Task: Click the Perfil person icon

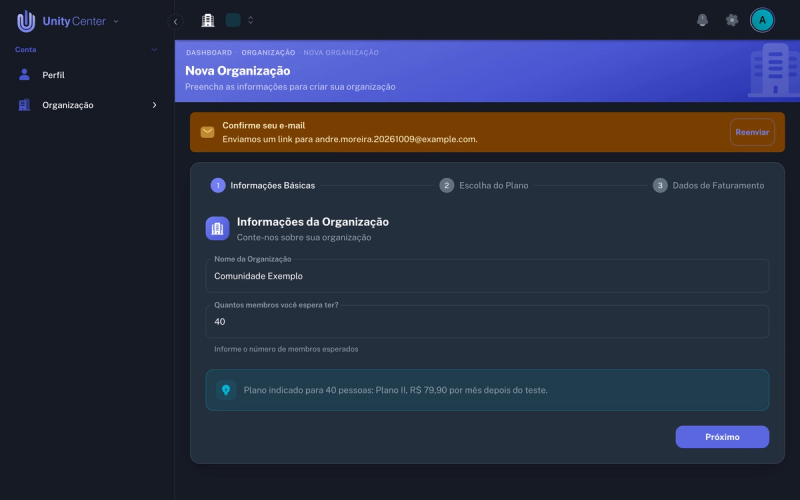Action: (x=24, y=74)
